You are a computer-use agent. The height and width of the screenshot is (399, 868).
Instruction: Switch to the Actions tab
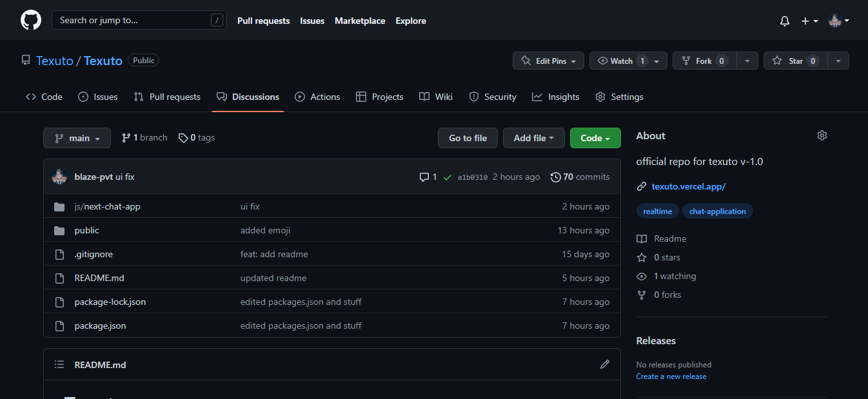click(x=317, y=97)
